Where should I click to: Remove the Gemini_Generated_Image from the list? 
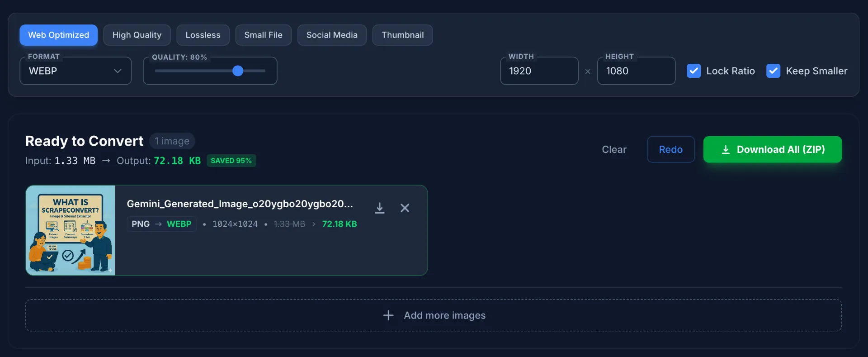405,208
